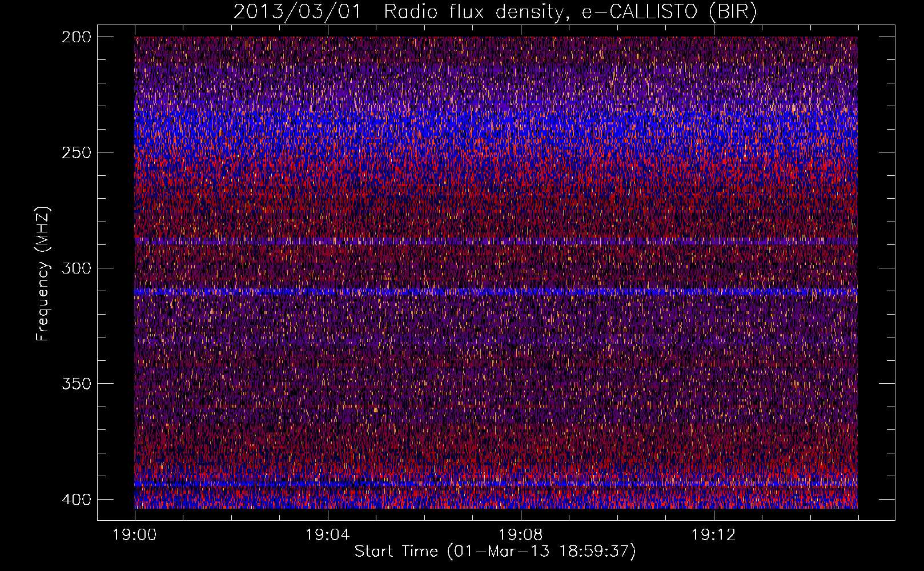Viewport: 924px width, 571px height.
Task: Click the 'Start Time (01-Mar-13 18:59:37)' x-axis label
Action: pos(495,551)
